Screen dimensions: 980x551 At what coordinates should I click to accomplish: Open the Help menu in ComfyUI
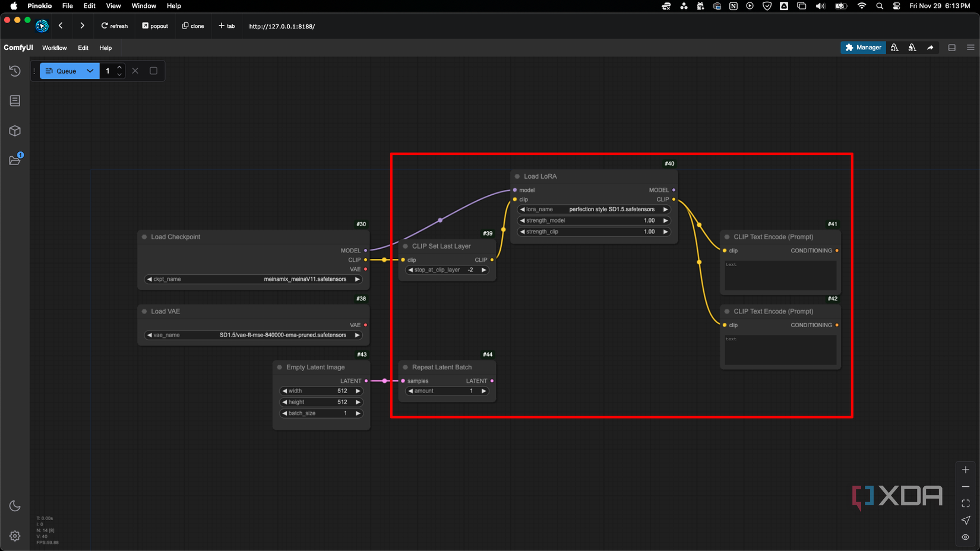[105, 47]
